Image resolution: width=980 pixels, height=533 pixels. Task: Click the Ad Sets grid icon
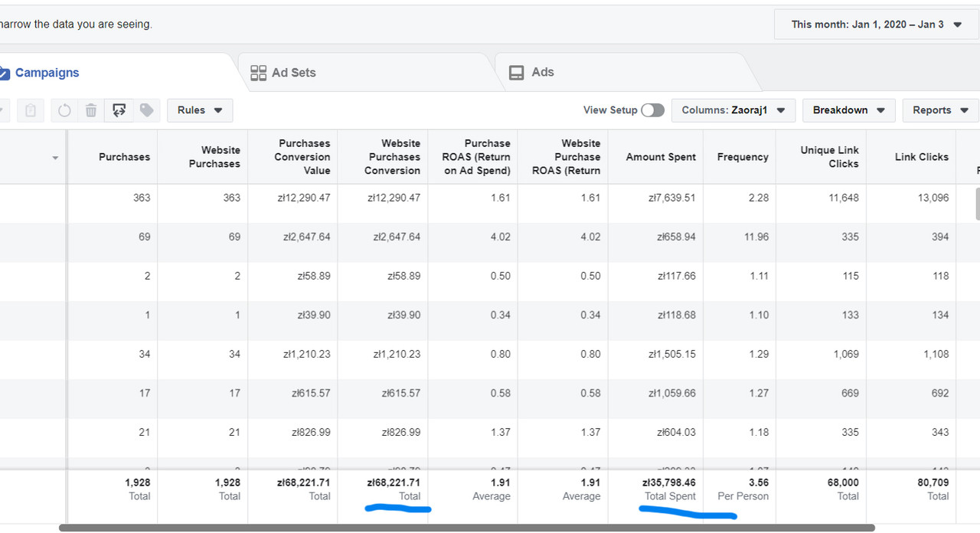click(x=259, y=73)
